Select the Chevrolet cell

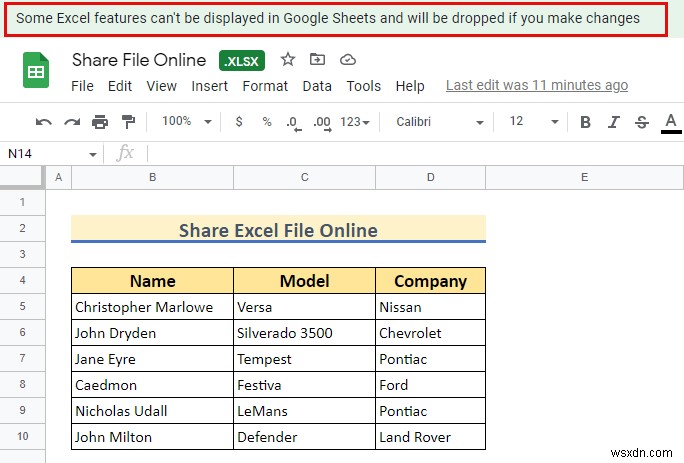pos(430,333)
